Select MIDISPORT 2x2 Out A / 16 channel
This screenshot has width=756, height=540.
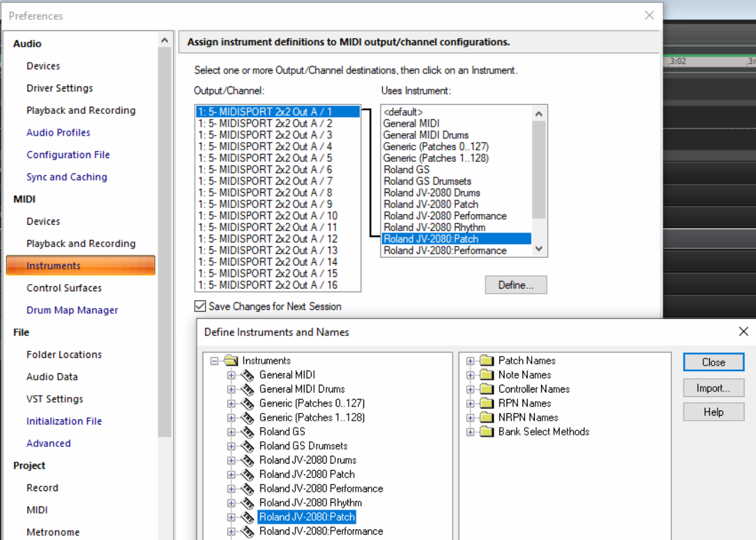[x=278, y=285]
